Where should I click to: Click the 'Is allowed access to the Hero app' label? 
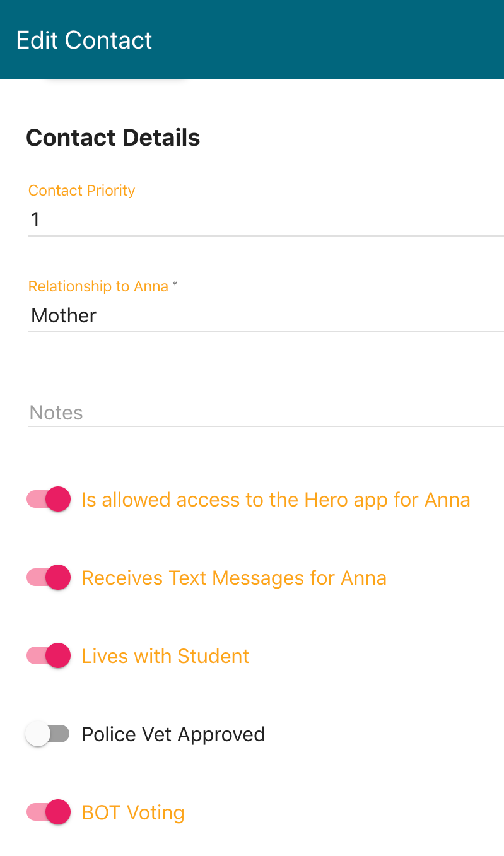[276, 500]
